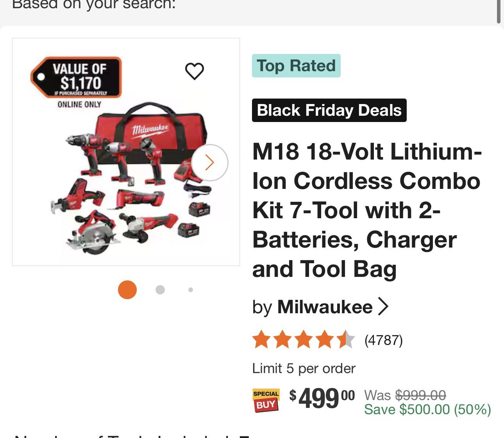Click the (4787) review count link

[x=384, y=341]
